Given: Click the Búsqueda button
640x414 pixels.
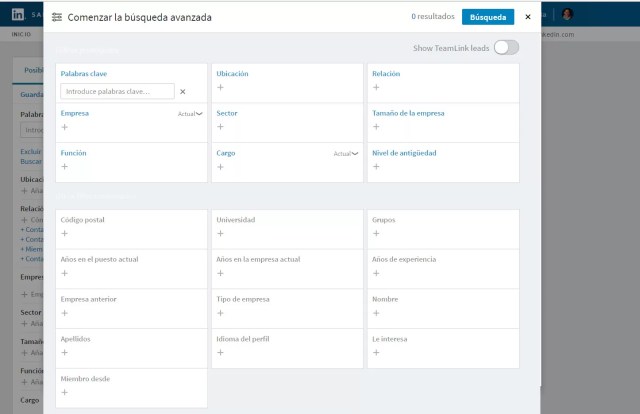Looking at the screenshot, I should [488, 17].
